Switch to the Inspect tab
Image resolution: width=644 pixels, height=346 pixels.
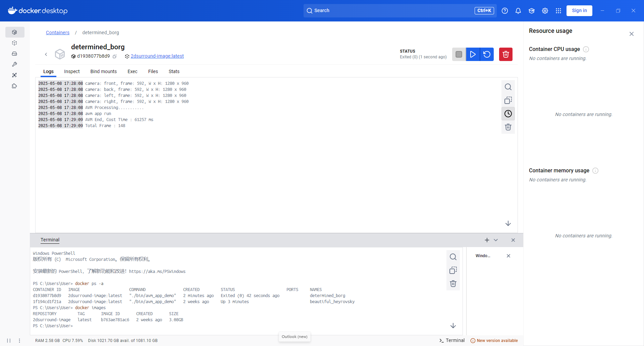[x=72, y=71]
